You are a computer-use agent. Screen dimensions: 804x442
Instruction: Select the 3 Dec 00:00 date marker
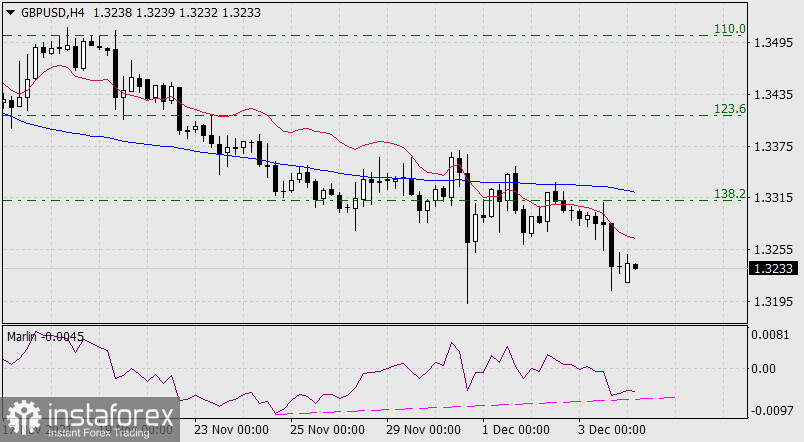pyautogui.click(x=611, y=430)
